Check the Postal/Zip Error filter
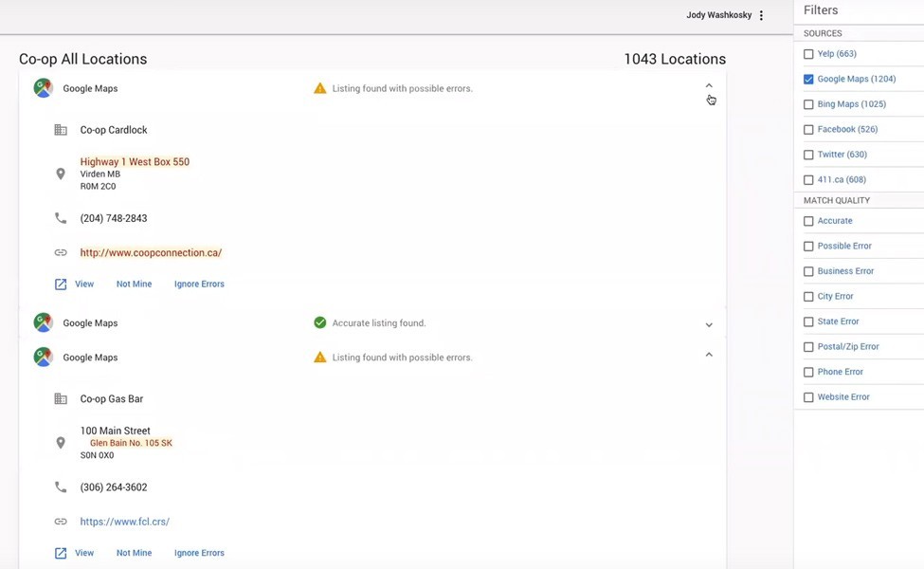924x569 pixels. pyautogui.click(x=808, y=347)
